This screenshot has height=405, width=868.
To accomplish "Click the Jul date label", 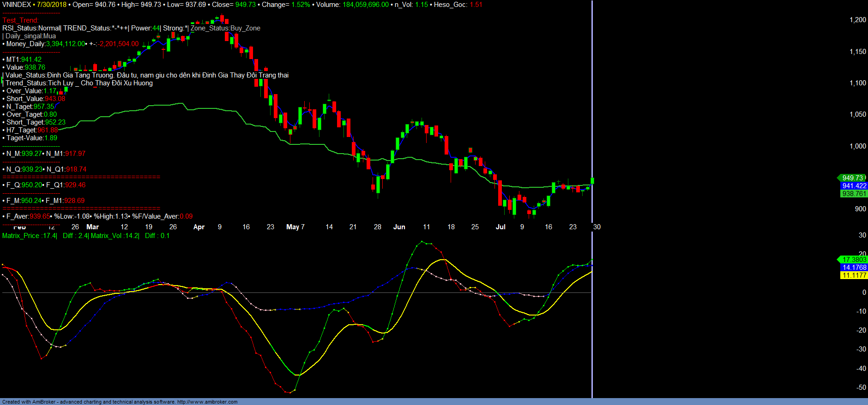I will tap(500, 227).
